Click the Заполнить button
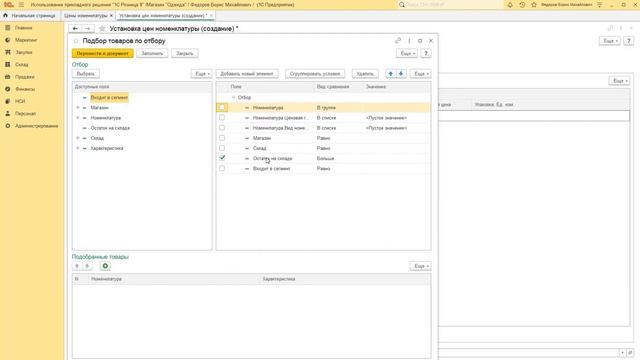 pos(152,53)
